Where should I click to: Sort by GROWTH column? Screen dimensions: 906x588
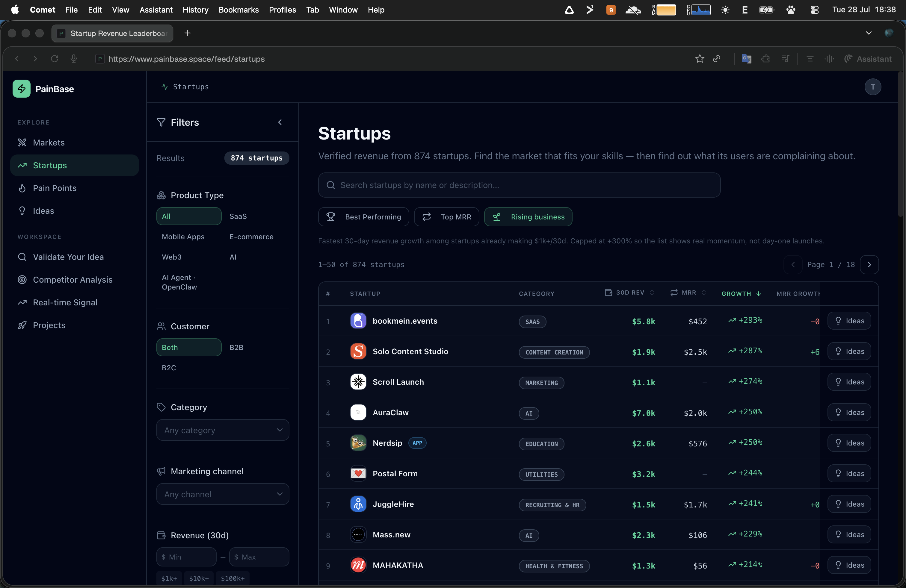[x=741, y=293]
